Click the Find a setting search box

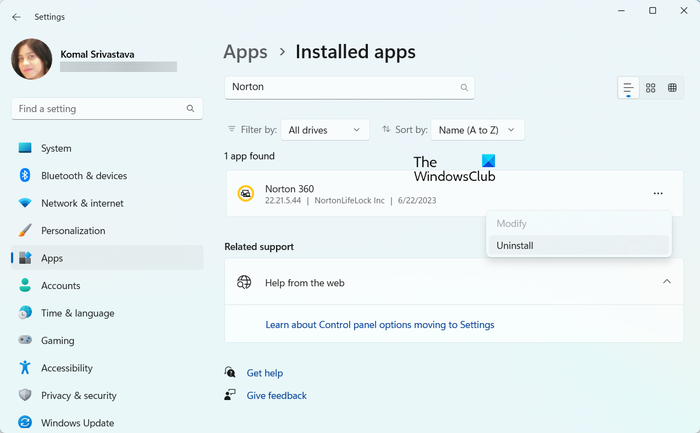coord(100,108)
